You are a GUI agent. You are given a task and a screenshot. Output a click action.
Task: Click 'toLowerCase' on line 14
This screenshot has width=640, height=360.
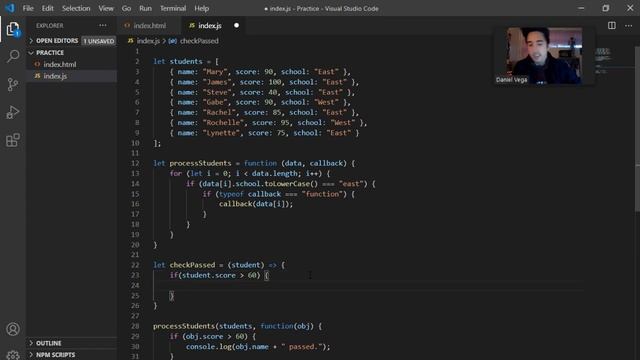click(287, 184)
